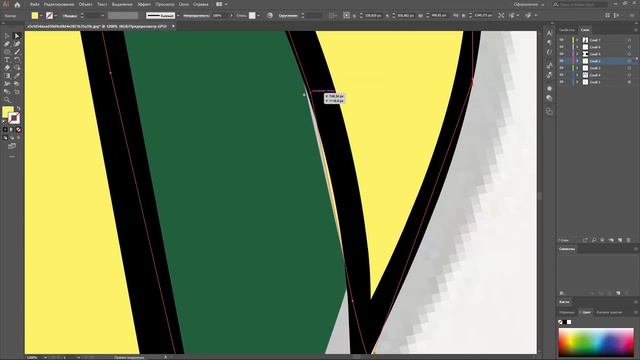640x360 pixels.
Task: Click the Locate Object magnifier in Layers
Action: (x=594, y=240)
